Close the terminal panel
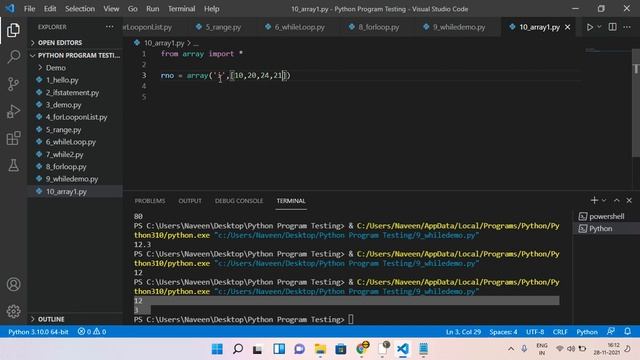Screen dimensions: 640x360 [x=629, y=200]
